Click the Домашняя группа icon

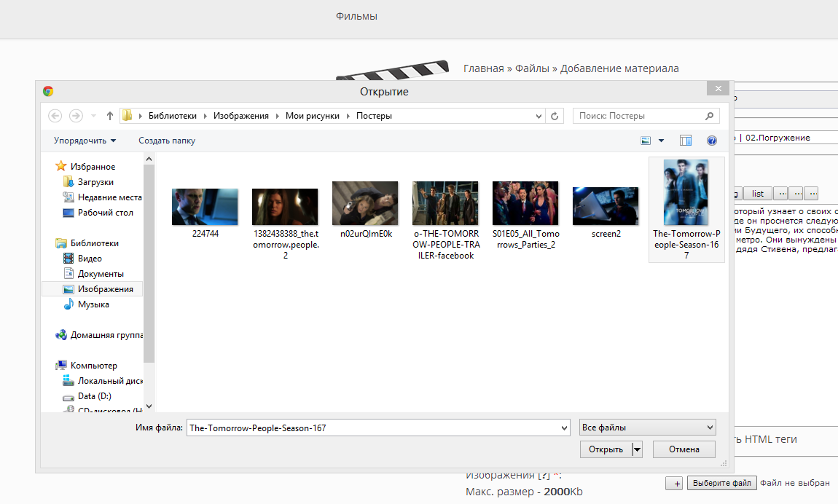pos(61,335)
